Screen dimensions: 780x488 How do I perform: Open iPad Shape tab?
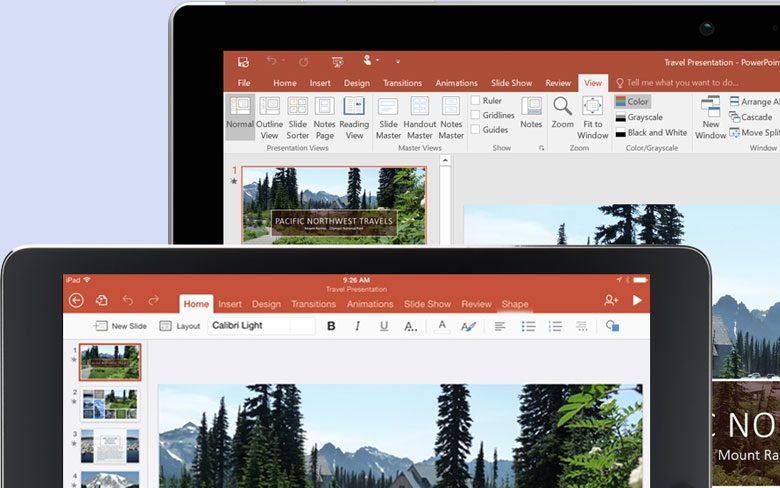515,304
